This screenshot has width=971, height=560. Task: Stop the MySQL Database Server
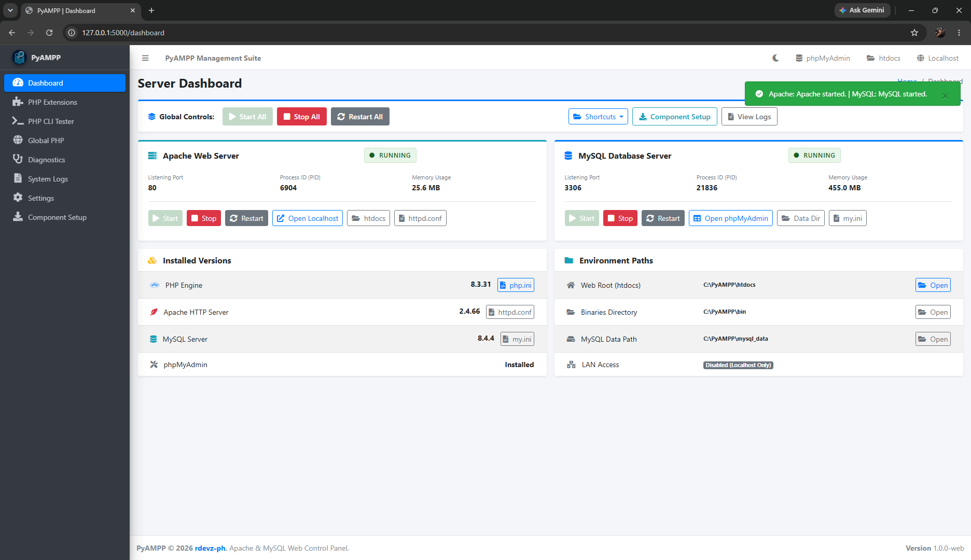coord(620,218)
